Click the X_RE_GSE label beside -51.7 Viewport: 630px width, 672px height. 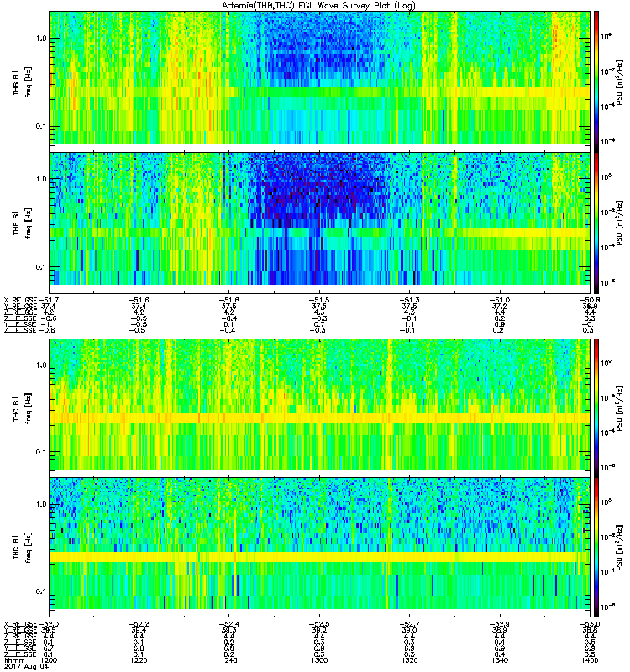tap(20, 301)
